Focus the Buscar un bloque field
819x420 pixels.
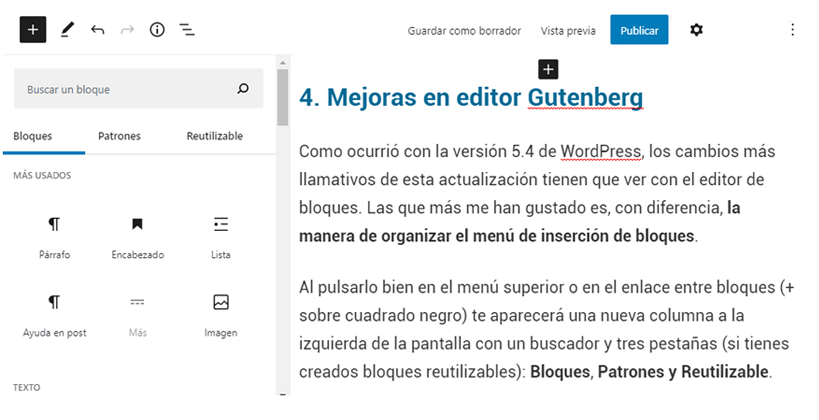click(x=138, y=89)
